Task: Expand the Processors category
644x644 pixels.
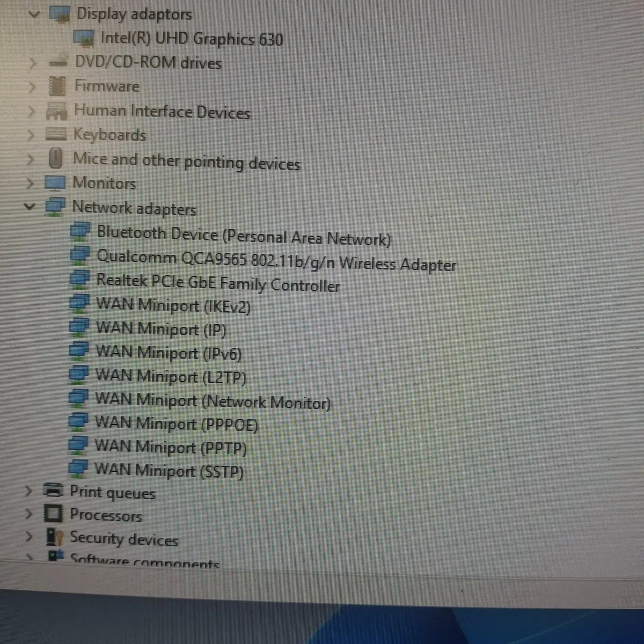Action: click(x=28, y=514)
